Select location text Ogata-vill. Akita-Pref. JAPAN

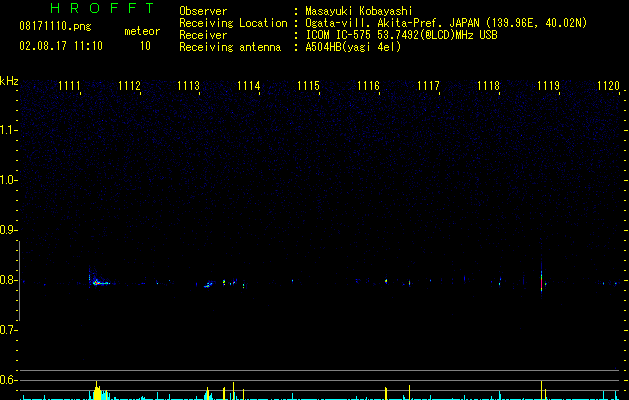(x=392, y=23)
